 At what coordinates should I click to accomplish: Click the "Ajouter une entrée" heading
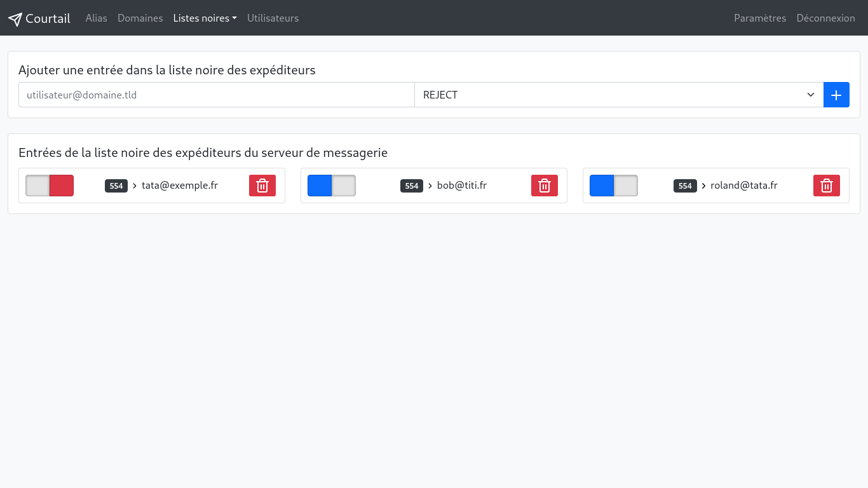tap(167, 70)
